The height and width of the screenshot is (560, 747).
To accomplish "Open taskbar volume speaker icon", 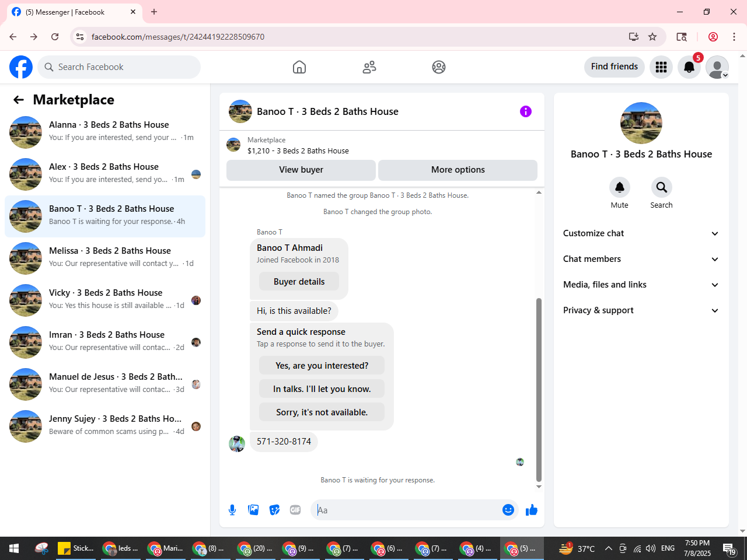I will coord(651,548).
